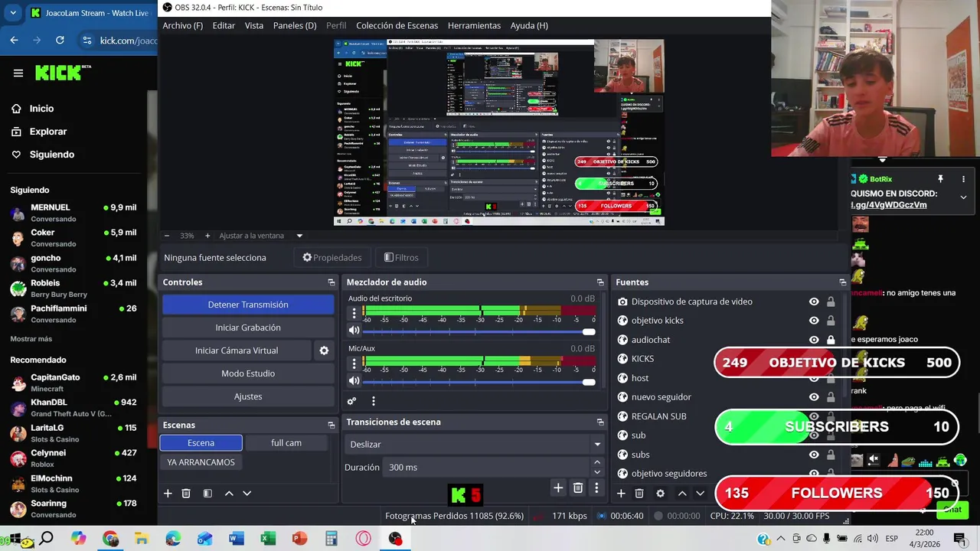
Task: Open virtual camera settings gear
Action: [x=324, y=350]
